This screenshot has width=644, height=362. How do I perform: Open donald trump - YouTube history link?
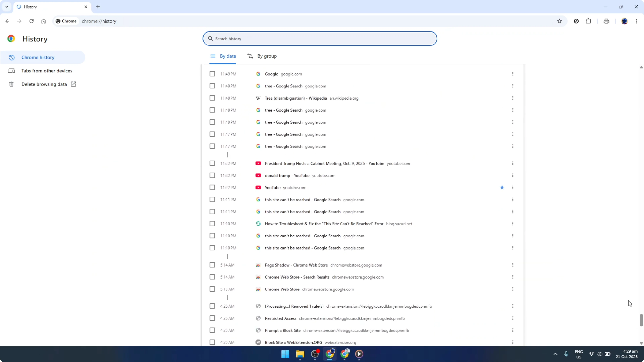pyautogui.click(x=287, y=176)
